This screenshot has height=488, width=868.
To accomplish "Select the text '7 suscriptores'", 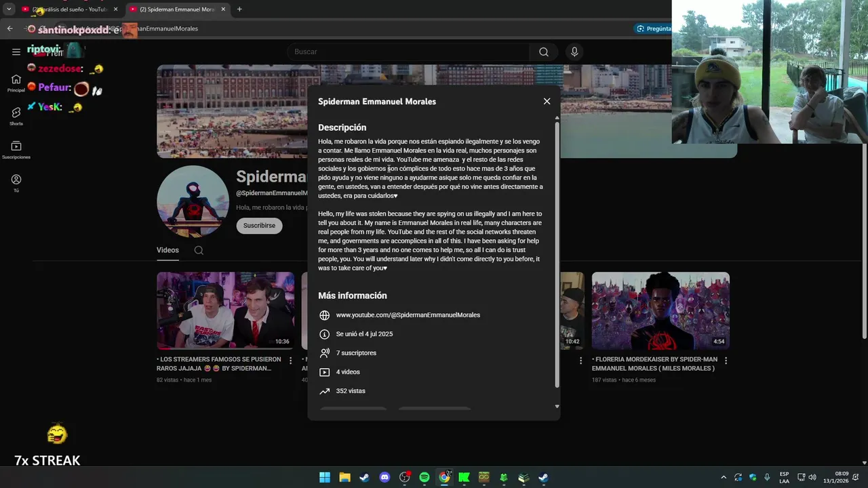I will (356, 353).
